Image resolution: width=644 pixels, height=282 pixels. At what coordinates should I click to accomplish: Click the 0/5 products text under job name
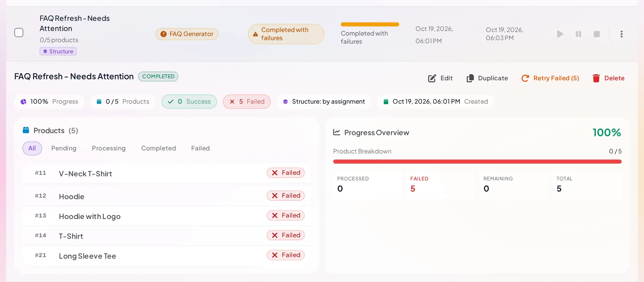[59, 40]
